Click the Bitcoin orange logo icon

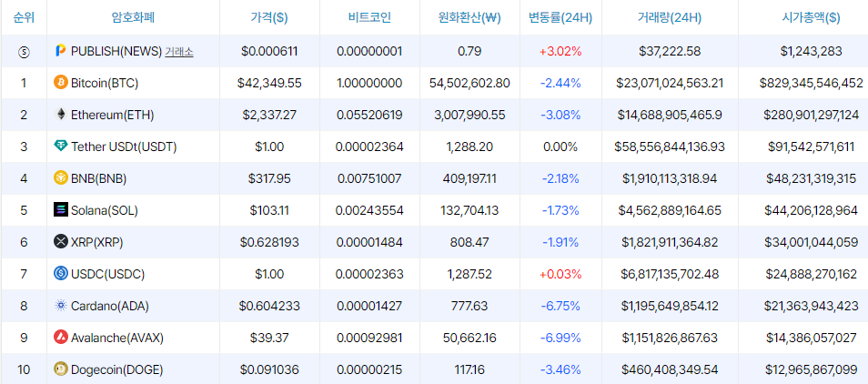61,83
